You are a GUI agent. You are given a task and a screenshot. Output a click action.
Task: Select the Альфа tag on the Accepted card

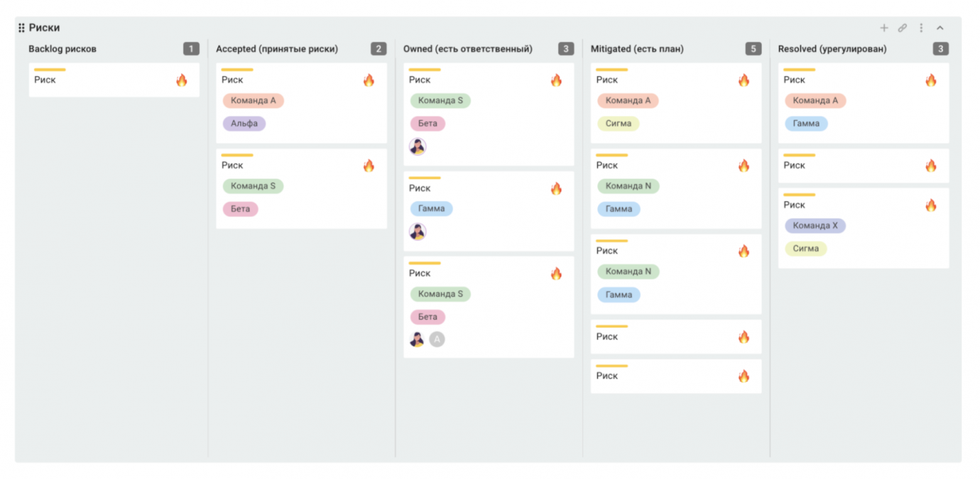(x=244, y=123)
